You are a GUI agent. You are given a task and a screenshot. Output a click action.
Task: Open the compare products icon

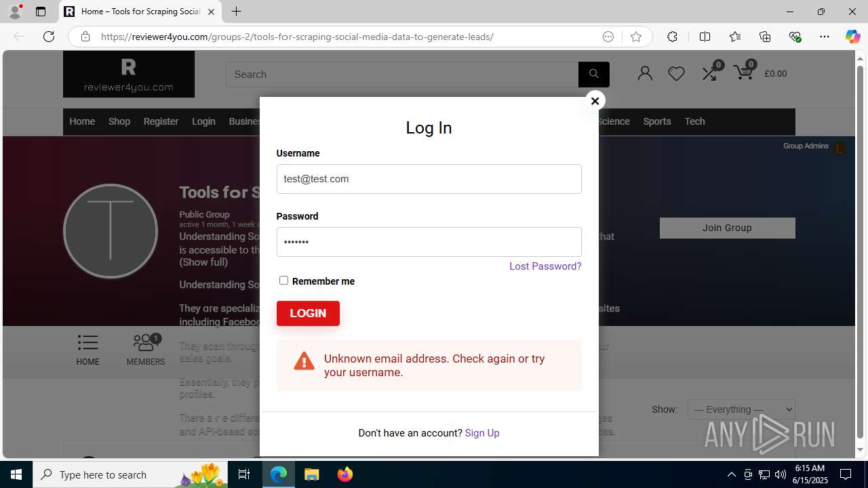point(709,73)
